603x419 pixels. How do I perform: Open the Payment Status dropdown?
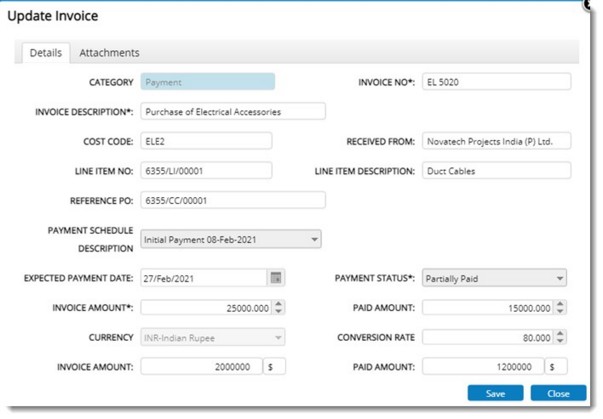560,278
